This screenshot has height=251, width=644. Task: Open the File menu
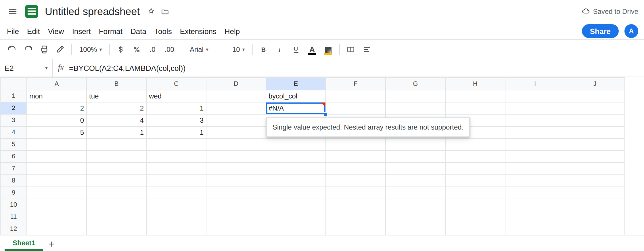click(x=13, y=31)
